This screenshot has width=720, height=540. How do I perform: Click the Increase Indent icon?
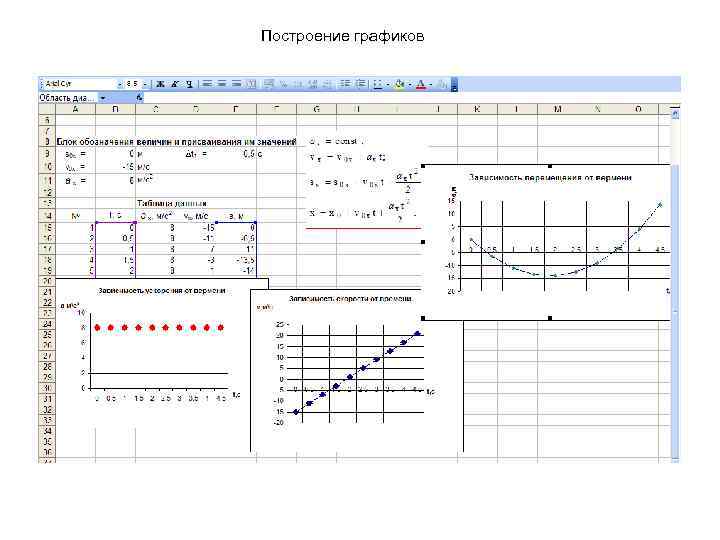(x=361, y=84)
